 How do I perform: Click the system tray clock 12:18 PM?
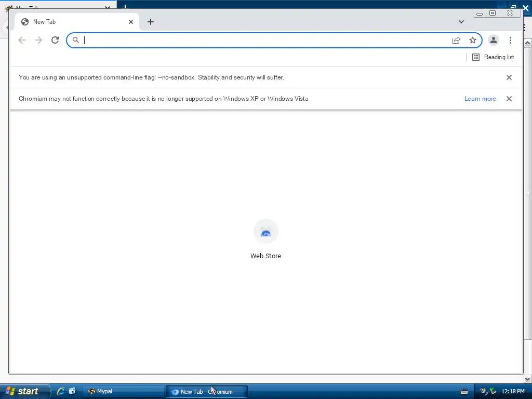513,392
